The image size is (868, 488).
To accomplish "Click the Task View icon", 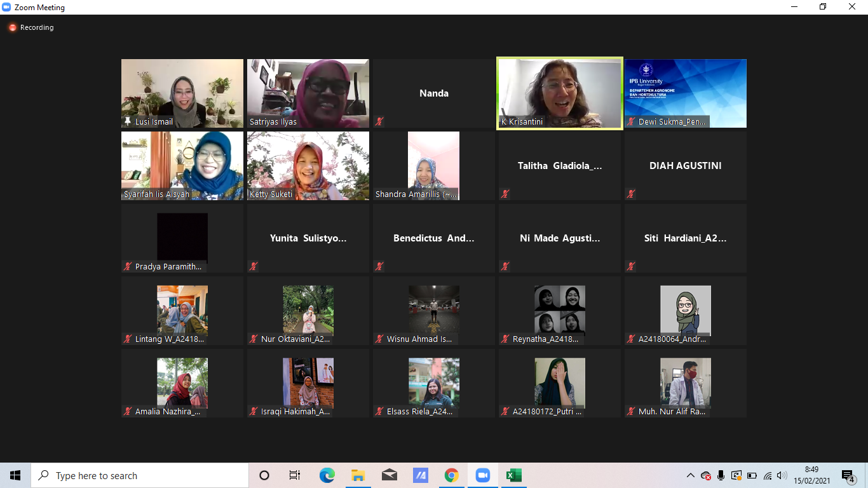I will (x=295, y=475).
